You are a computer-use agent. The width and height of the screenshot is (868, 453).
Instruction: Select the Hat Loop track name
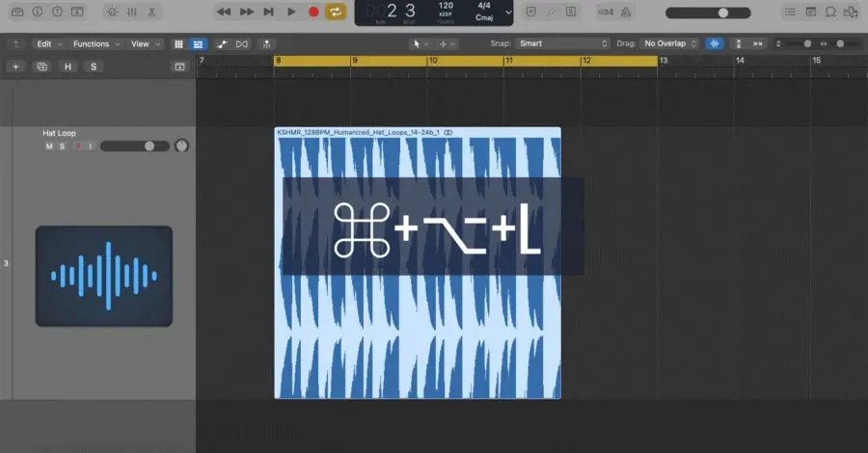point(59,133)
